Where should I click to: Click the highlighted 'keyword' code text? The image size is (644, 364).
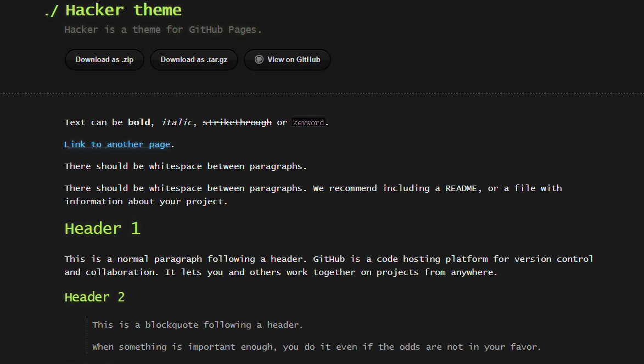tap(308, 123)
